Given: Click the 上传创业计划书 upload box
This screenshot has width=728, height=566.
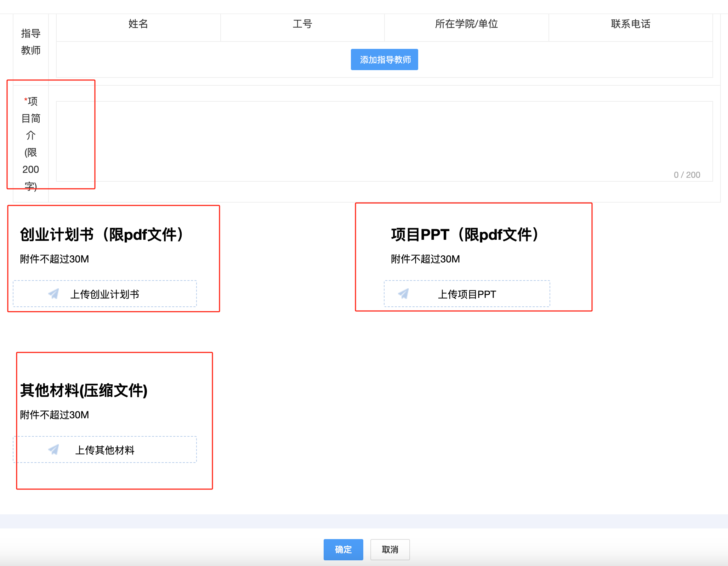Looking at the screenshot, I should tap(105, 294).
